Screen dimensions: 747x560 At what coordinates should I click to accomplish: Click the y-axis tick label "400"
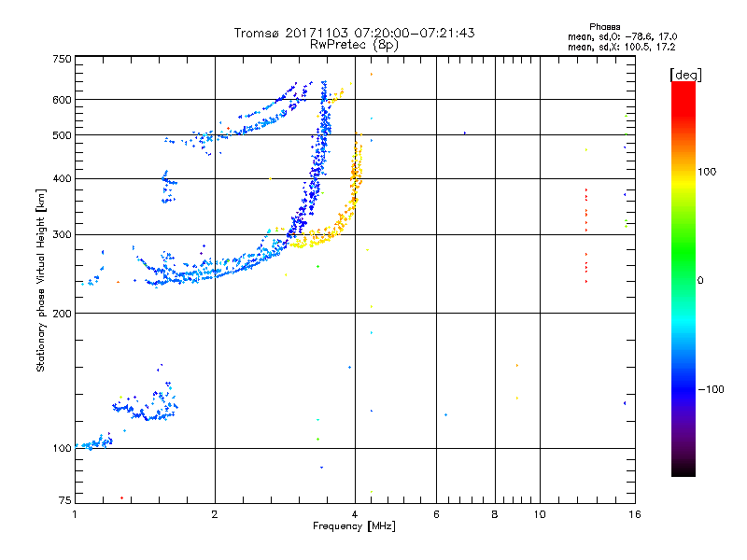[62, 178]
